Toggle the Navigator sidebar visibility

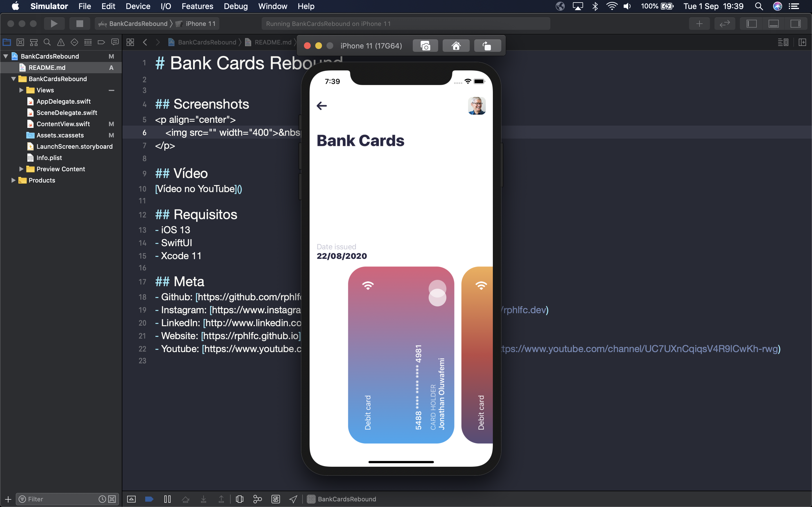tap(752, 23)
